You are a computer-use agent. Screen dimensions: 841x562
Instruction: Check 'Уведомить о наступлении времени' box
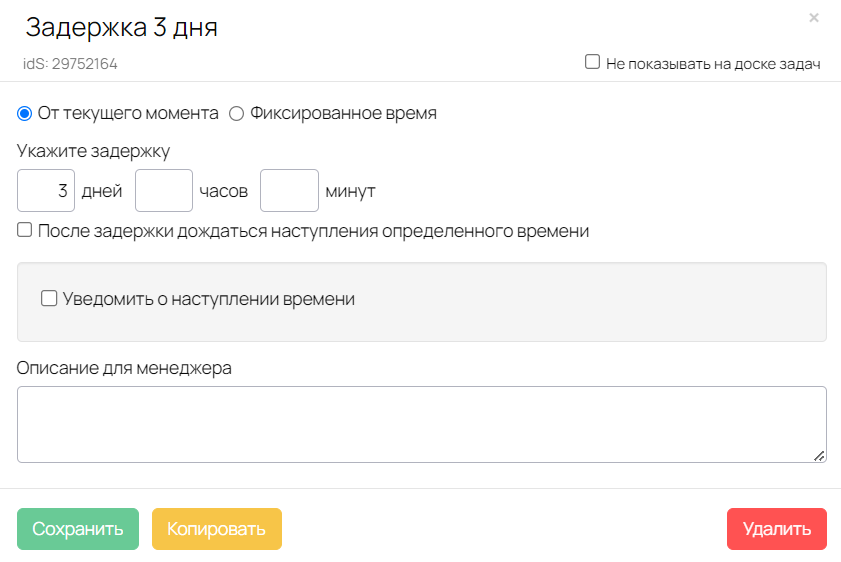point(49,298)
